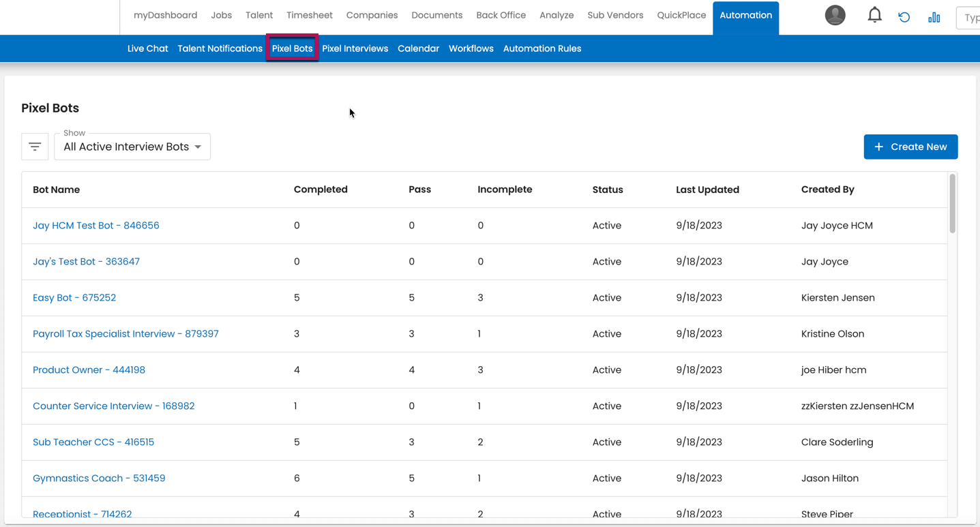
Task: Click the Create New button
Action: (910, 147)
